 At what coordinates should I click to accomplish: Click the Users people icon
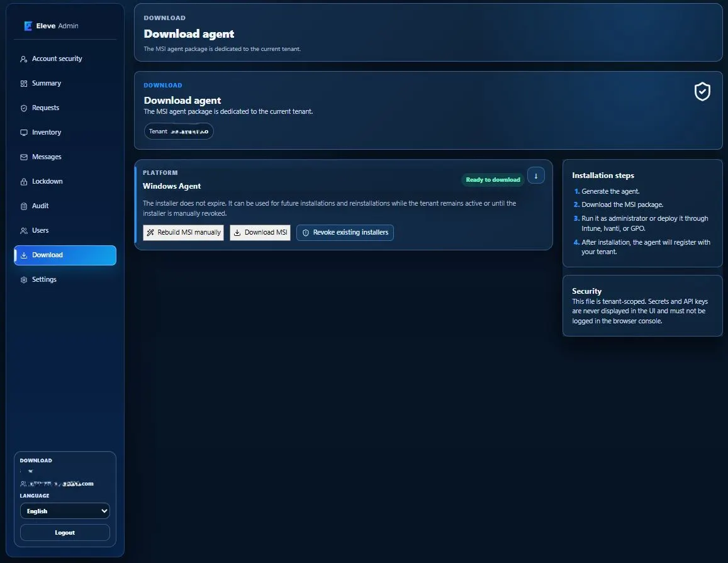pos(24,231)
